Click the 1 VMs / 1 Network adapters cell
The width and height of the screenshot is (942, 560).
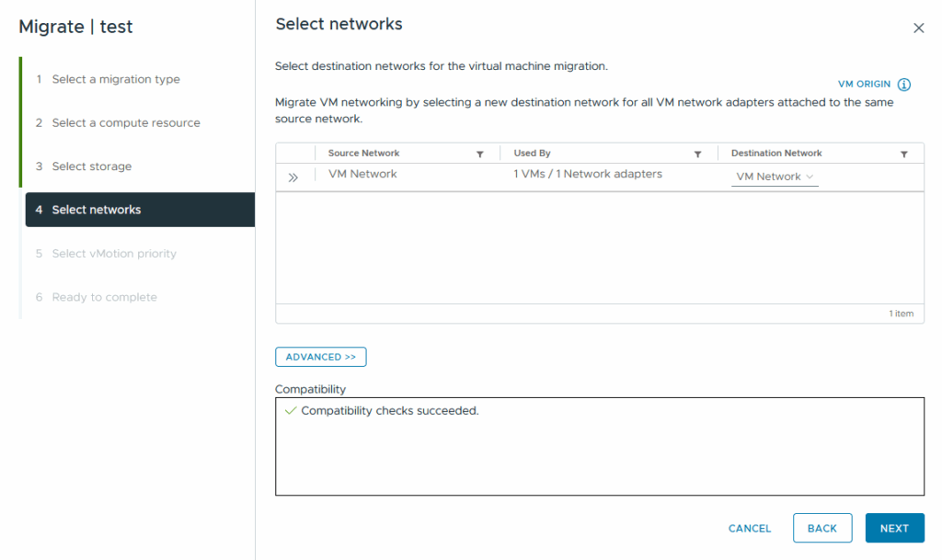pos(588,174)
